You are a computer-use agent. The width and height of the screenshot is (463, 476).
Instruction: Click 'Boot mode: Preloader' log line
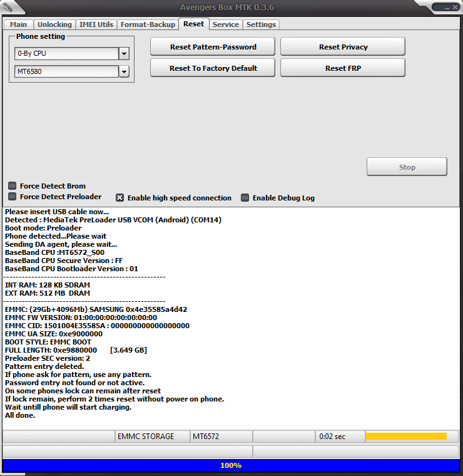[43, 228]
